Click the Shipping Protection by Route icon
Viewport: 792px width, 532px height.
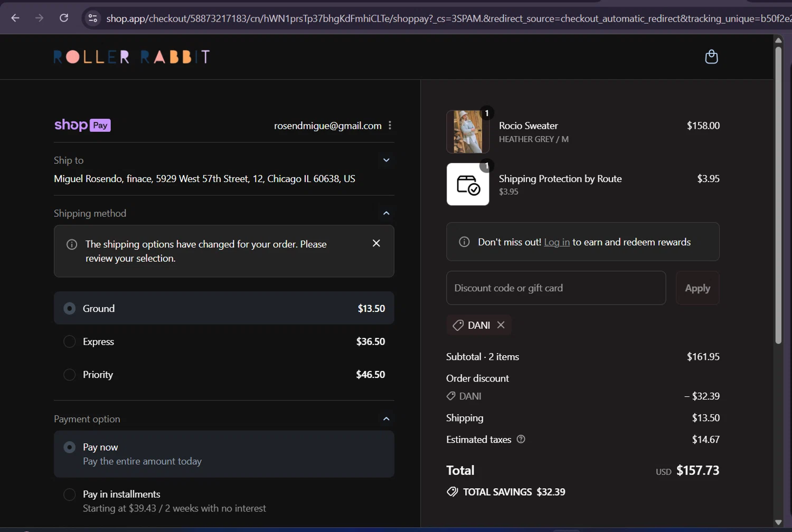(468, 184)
